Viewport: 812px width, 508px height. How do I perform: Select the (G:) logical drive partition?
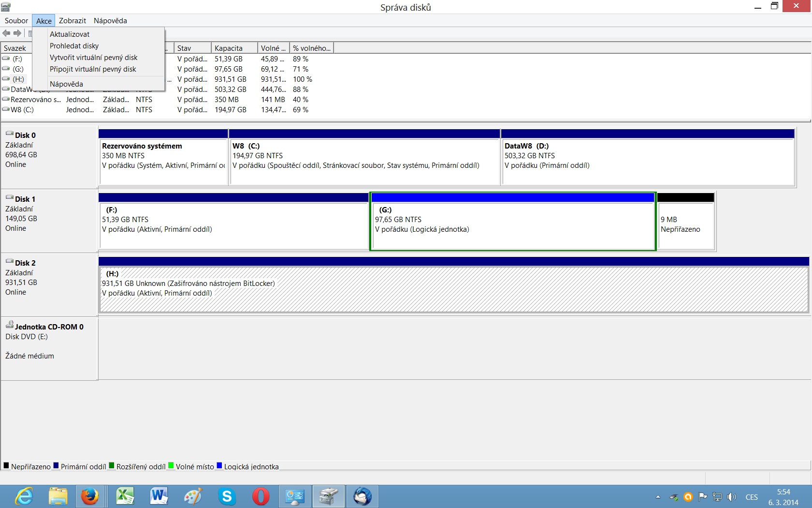(x=513, y=221)
